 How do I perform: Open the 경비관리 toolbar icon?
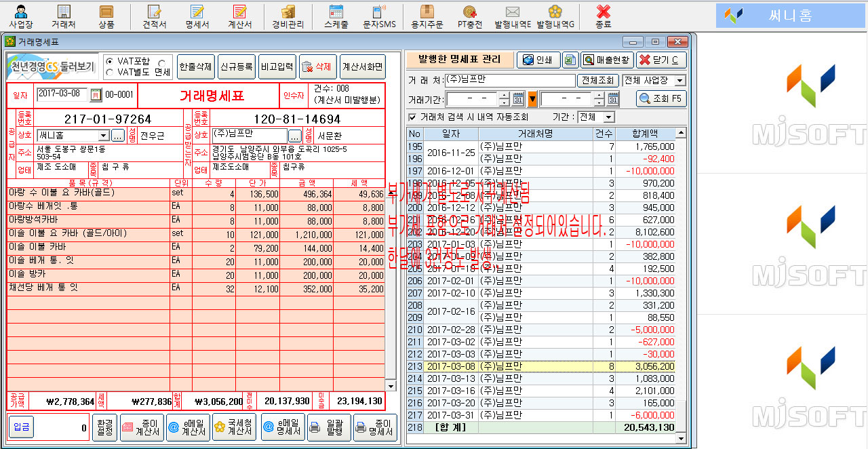288,16
